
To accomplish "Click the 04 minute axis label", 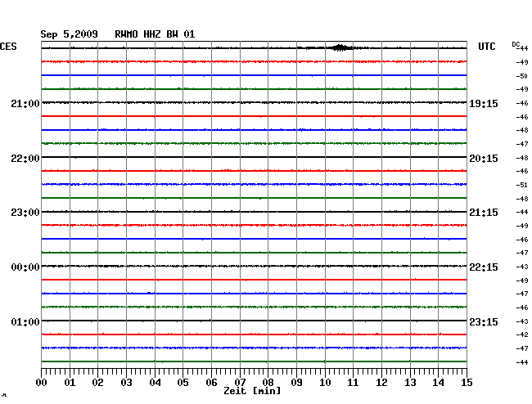I will tap(155, 383).
